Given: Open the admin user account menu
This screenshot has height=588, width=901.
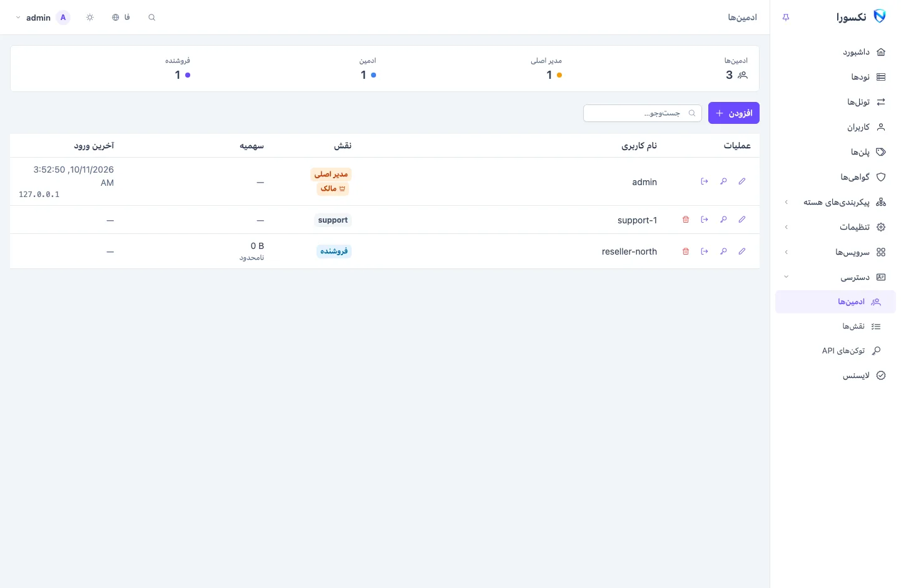Looking at the screenshot, I should tap(43, 18).
